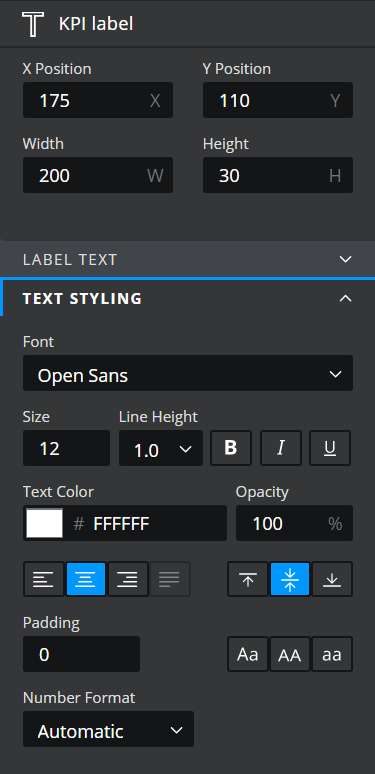
Task: Align text vertically to bottom
Action: 332,579
